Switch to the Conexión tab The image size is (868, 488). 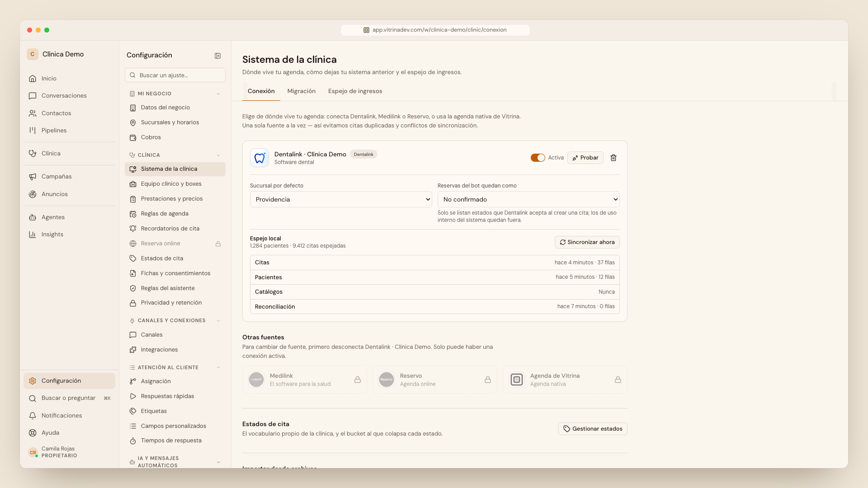tap(261, 91)
